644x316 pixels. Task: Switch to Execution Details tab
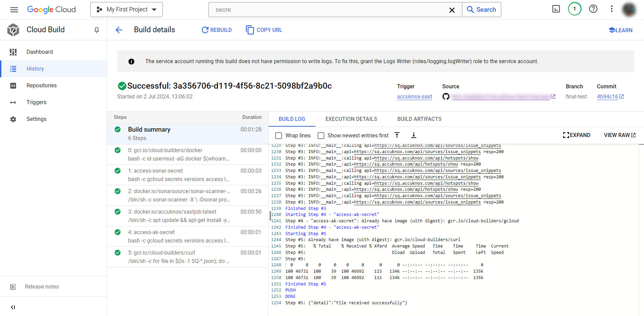351,119
